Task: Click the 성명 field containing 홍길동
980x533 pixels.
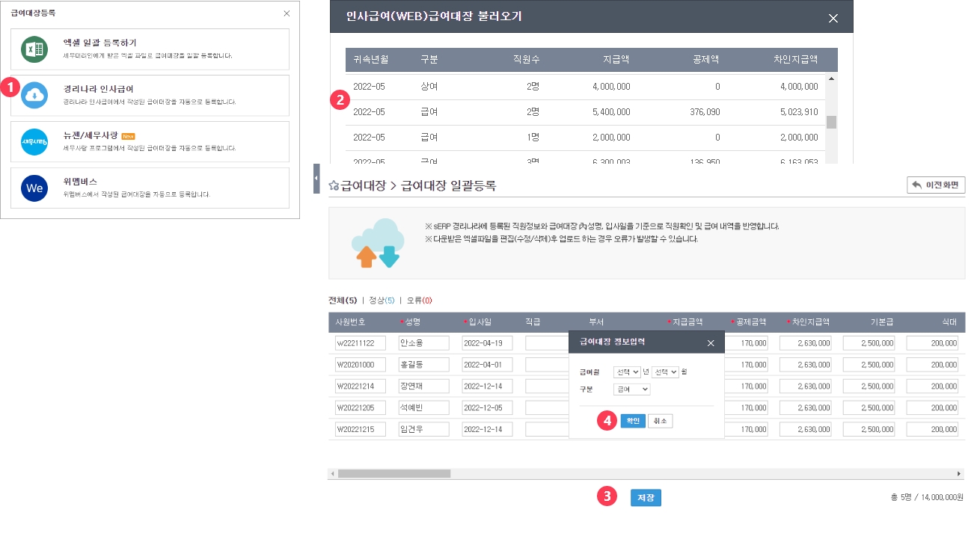Action: 423,365
